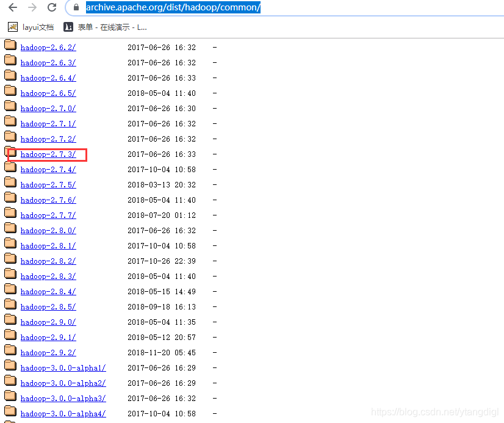Click the folder icon beside hadoop-2.6.3/

10,60
